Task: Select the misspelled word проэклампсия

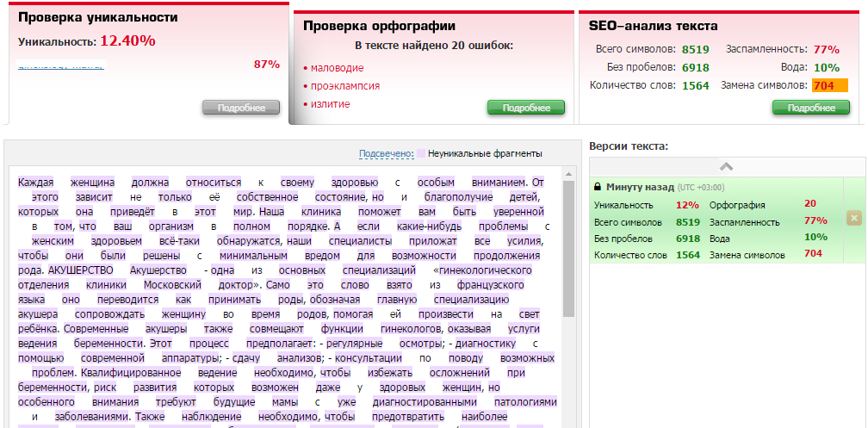Action: [x=345, y=86]
